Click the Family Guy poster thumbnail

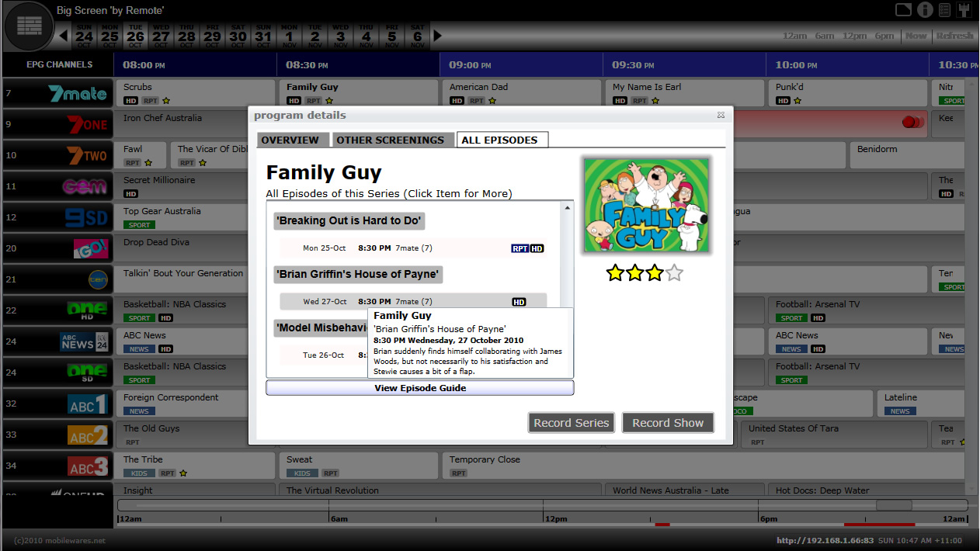(x=647, y=206)
